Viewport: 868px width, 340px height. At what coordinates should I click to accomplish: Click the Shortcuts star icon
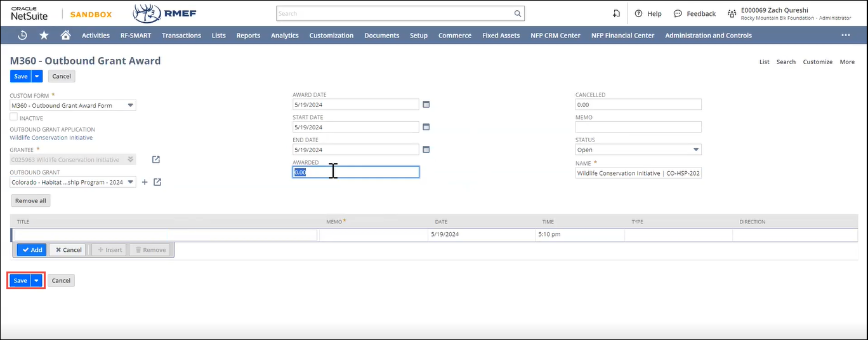44,36
